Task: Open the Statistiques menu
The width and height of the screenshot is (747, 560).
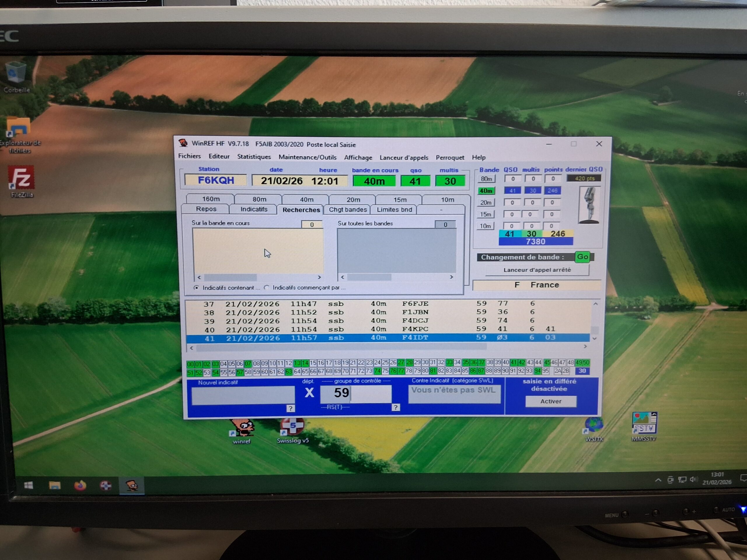Action: [x=254, y=157]
